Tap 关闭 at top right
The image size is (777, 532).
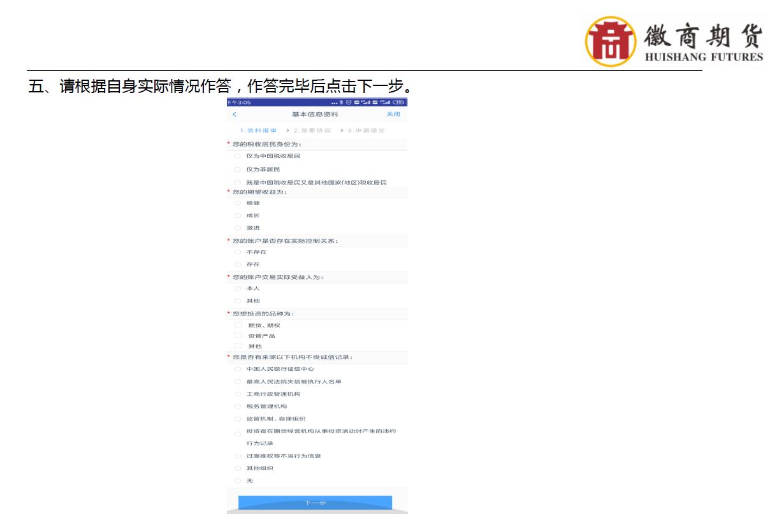coord(393,113)
